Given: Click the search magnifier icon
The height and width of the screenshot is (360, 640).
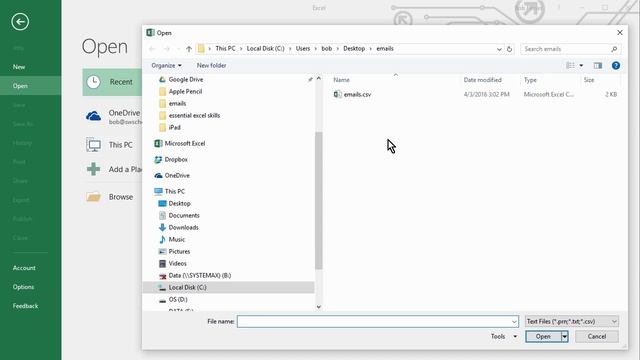Looking at the screenshot, I should pos(614,49).
